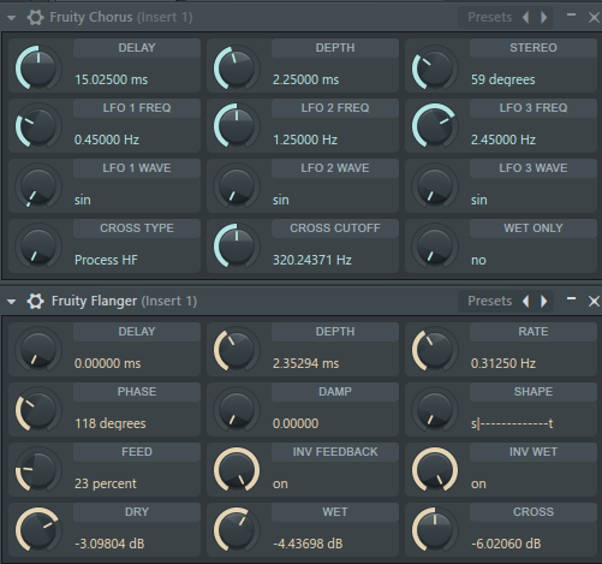Click the 0.31250 Hz rate value
The image size is (602, 564).
503,363
